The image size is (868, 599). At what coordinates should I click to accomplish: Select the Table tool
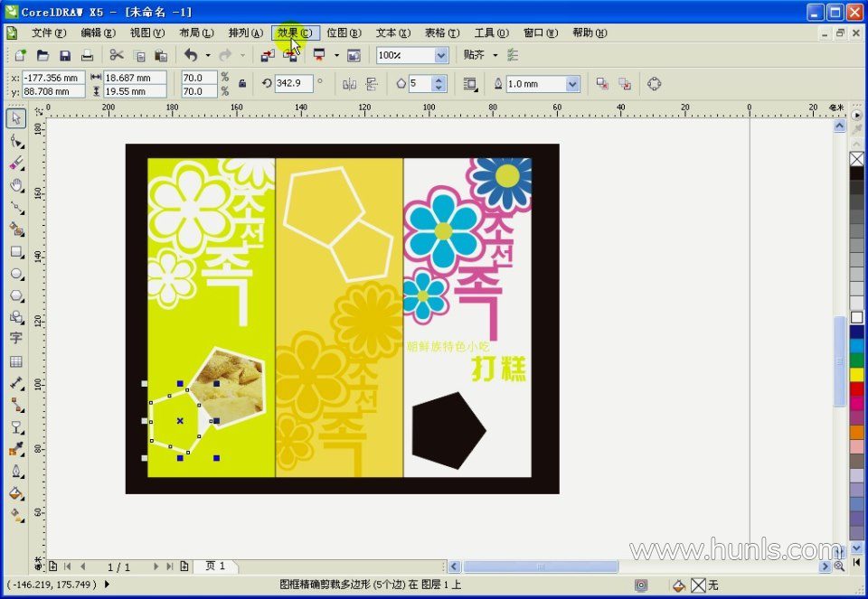coord(15,361)
